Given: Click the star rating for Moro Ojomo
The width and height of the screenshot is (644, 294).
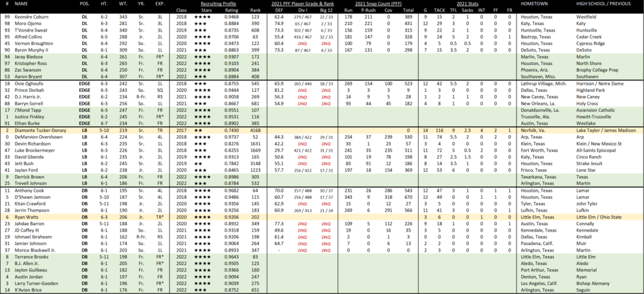Looking at the screenshot, I should (202, 24).
